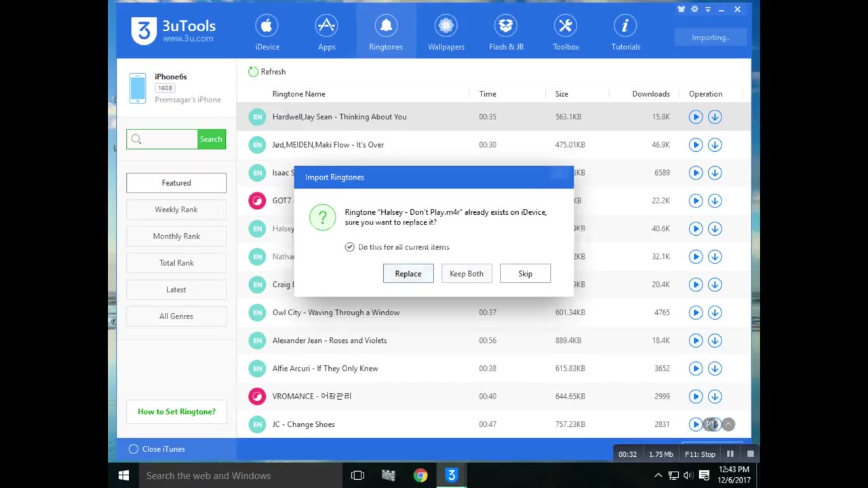Download Alfie Arcuri - If They Only Knew
This screenshot has width=868, height=488.
pos(715,369)
